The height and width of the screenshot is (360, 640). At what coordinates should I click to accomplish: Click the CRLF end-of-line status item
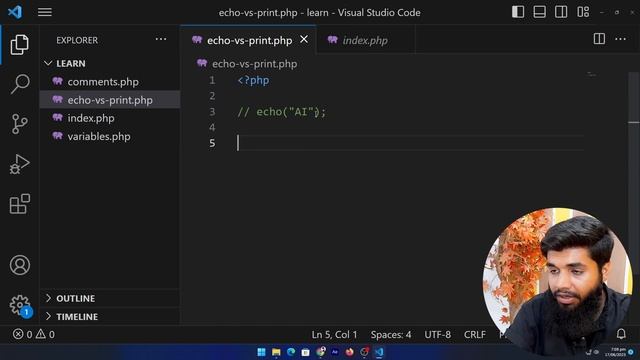click(475, 335)
